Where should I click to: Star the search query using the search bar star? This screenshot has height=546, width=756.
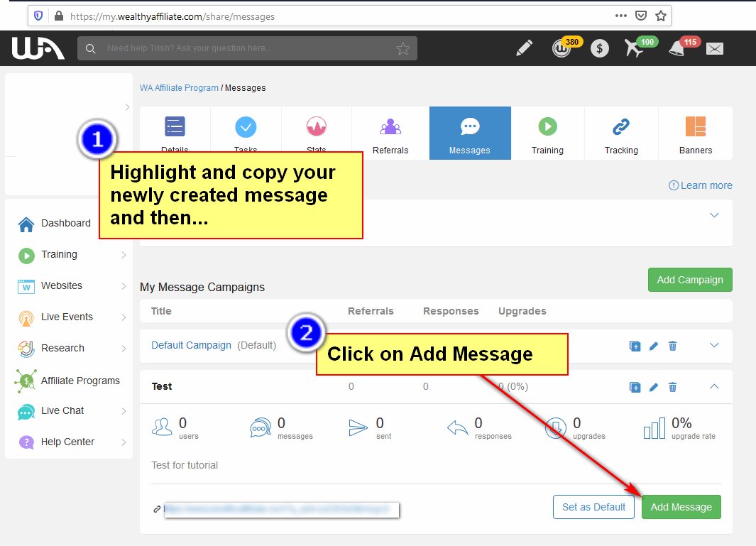[402, 48]
